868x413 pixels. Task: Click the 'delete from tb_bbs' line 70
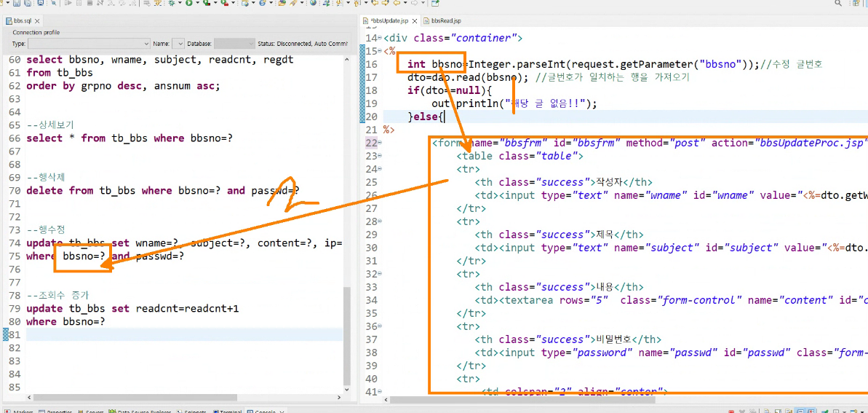163,191
